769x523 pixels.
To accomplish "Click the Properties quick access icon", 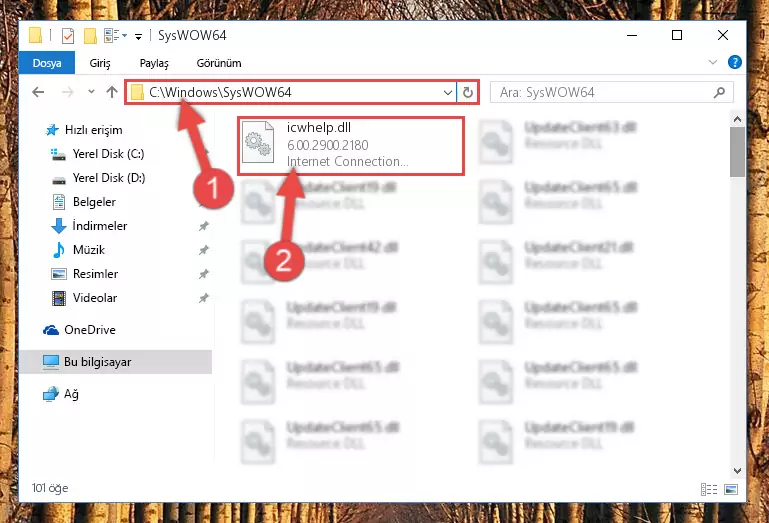I will pyautogui.click(x=68, y=36).
